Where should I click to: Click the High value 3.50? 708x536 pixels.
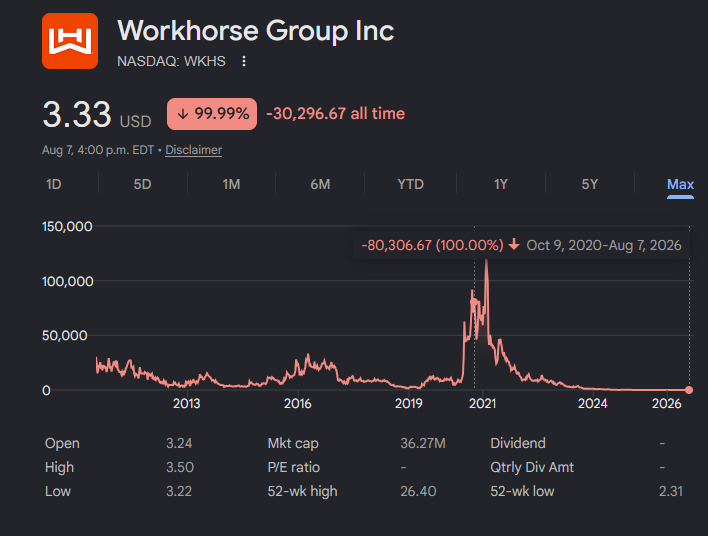(180, 467)
